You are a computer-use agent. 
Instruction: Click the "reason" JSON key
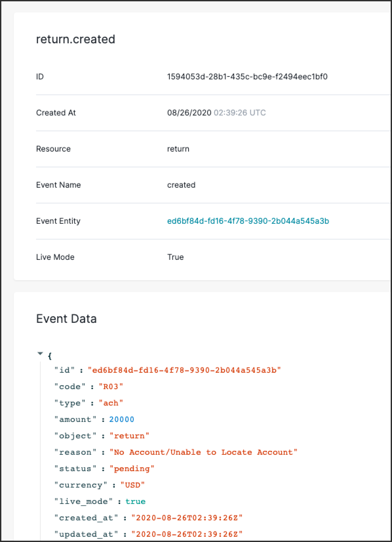(x=75, y=452)
